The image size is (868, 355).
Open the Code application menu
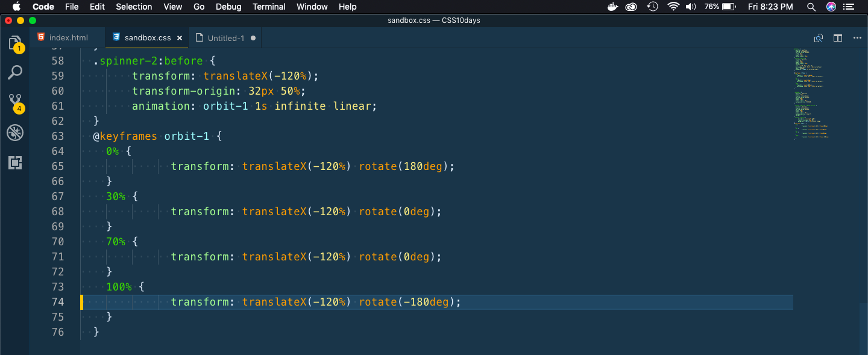point(43,7)
